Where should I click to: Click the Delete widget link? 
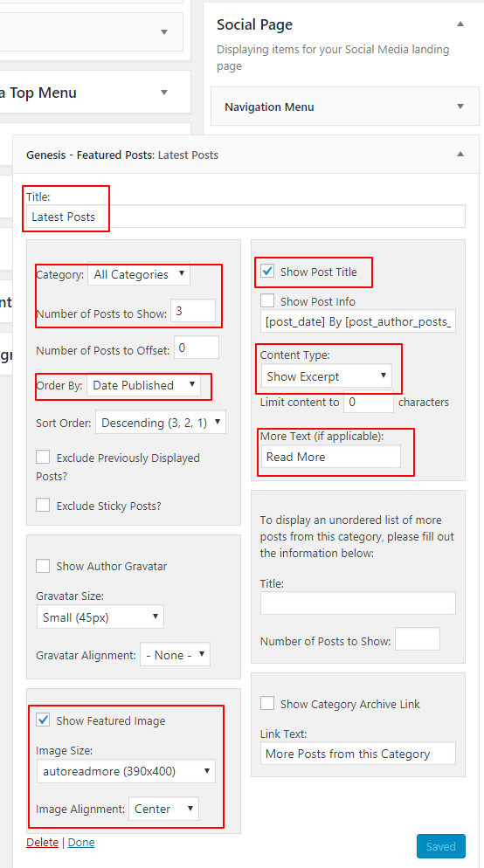(x=42, y=842)
